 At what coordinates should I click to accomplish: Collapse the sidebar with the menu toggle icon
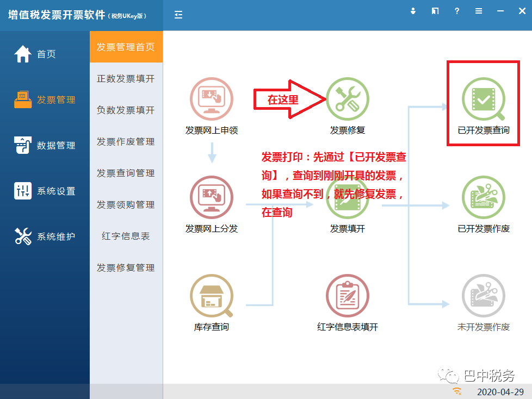point(178,15)
